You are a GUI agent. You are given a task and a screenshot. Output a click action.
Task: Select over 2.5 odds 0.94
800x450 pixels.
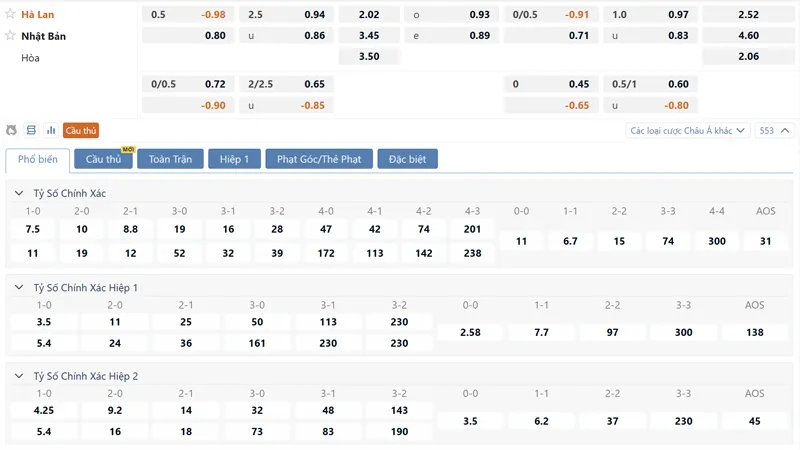coord(286,14)
